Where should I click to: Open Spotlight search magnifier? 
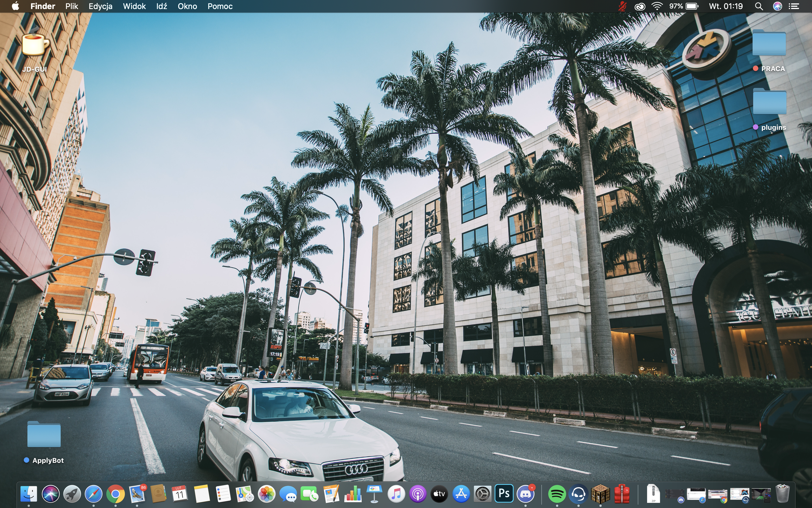[759, 6]
